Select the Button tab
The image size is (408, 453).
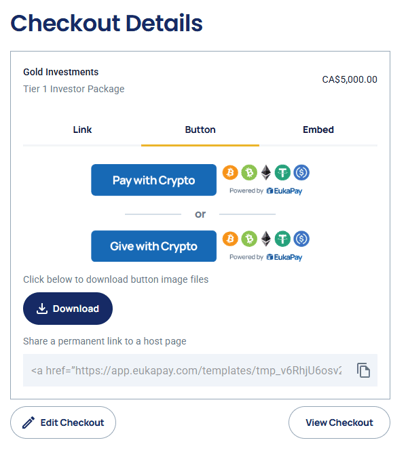pos(200,130)
